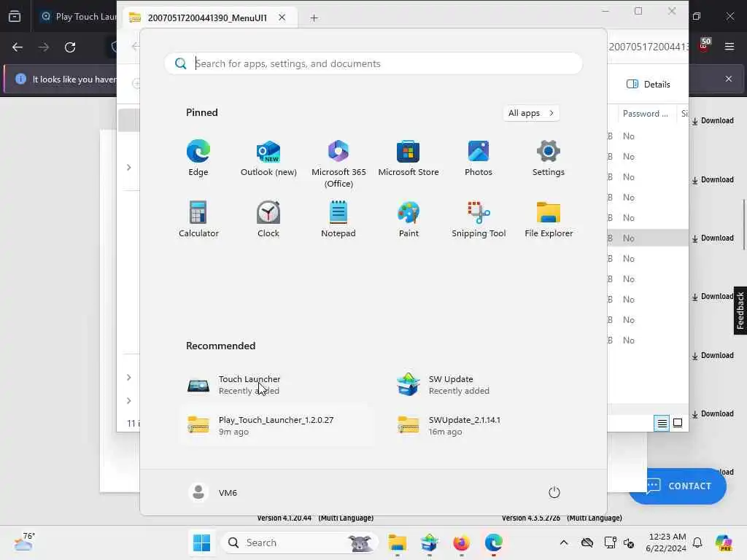Image resolution: width=747 pixels, height=560 pixels.
Task: Click the topmost Download link on webpage
Action: [x=713, y=121]
